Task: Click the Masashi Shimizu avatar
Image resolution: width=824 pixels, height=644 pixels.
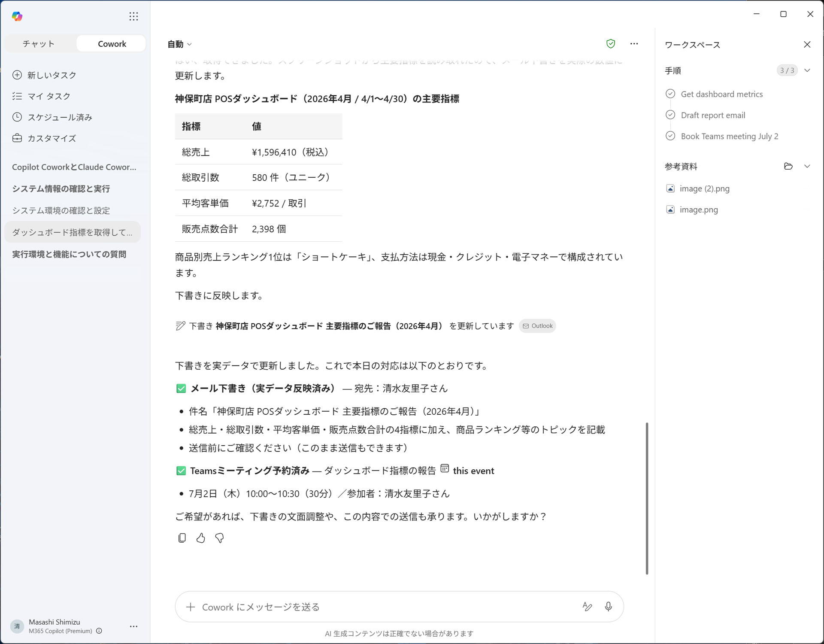Action: pos(17,626)
